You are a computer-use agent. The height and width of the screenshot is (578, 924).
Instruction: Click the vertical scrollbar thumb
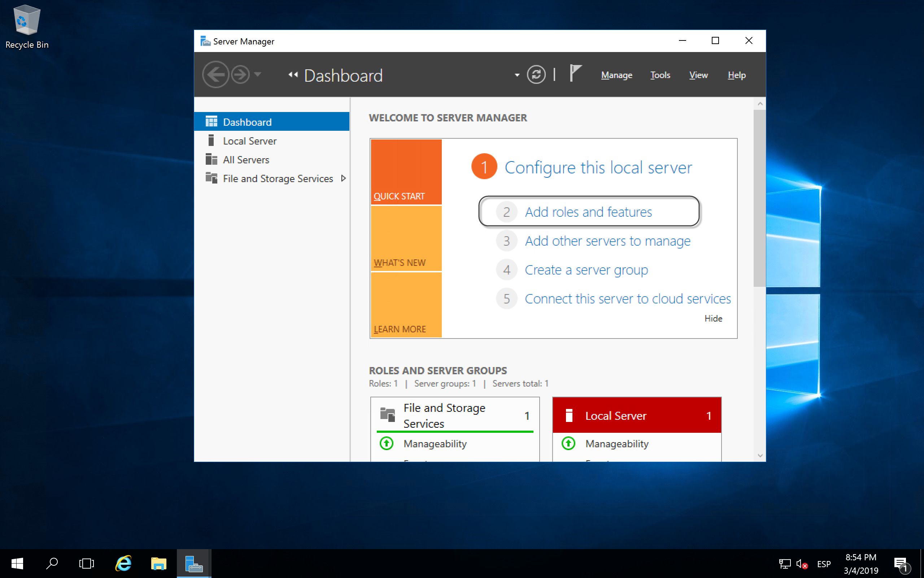click(760, 198)
